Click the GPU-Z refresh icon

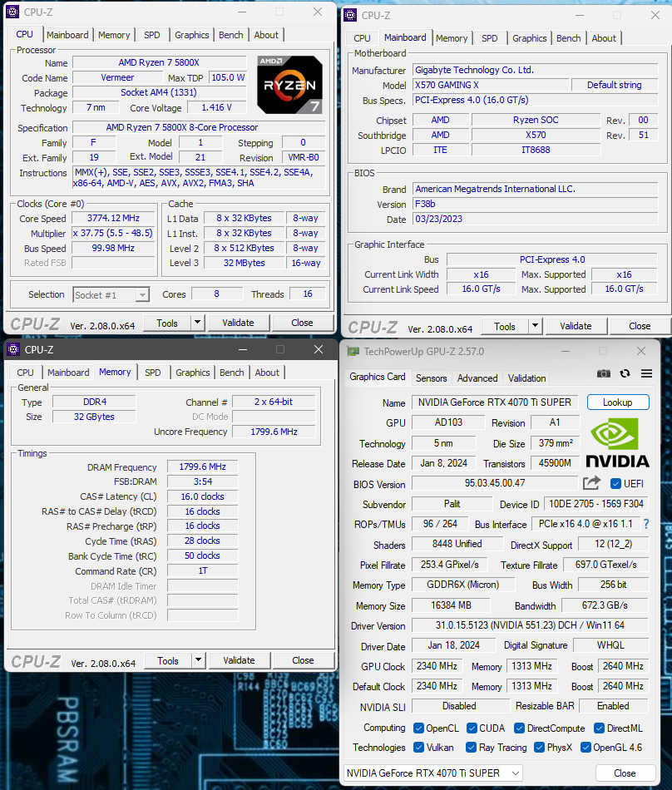[625, 373]
